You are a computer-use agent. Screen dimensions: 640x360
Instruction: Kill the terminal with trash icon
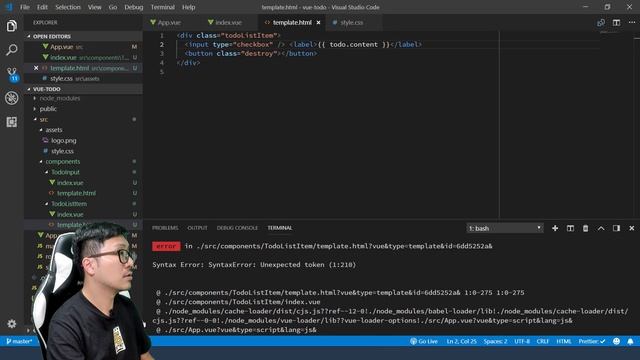(x=585, y=228)
